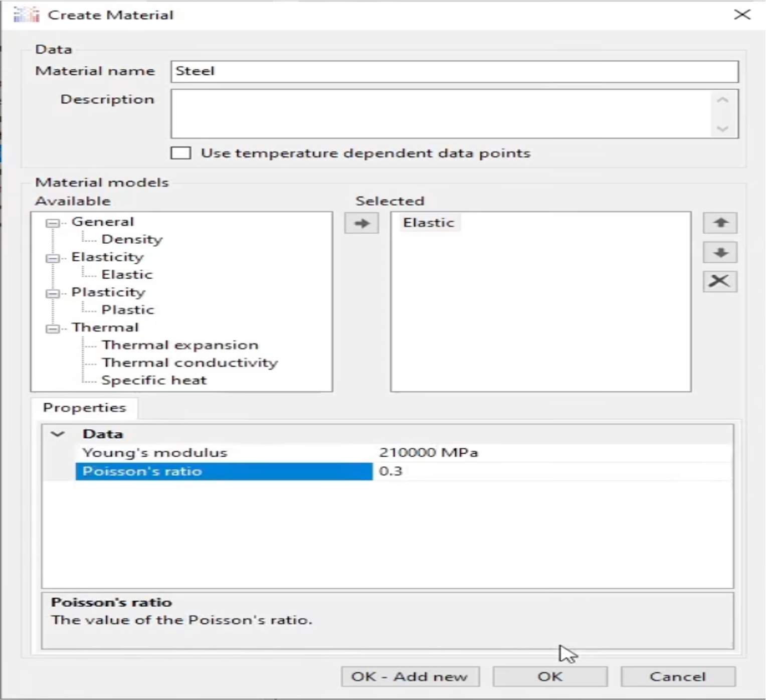Click the Description scrollbar up arrow

(x=722, y=100)
